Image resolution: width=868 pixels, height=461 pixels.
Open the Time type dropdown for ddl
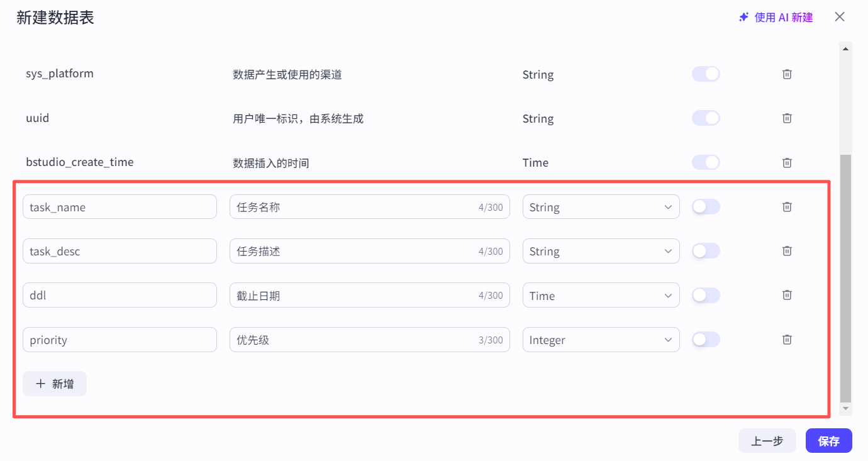(x=600, y=294)
